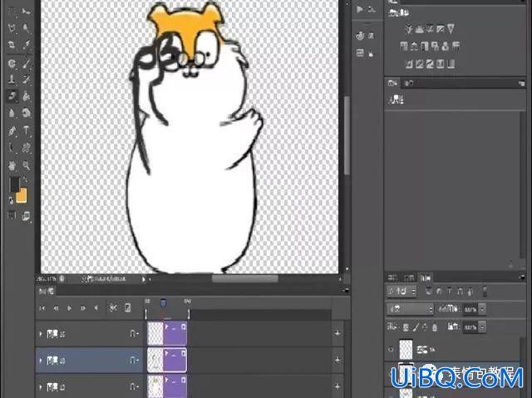Open film menu of first track

pyautogui.click(x=134, y=334)
